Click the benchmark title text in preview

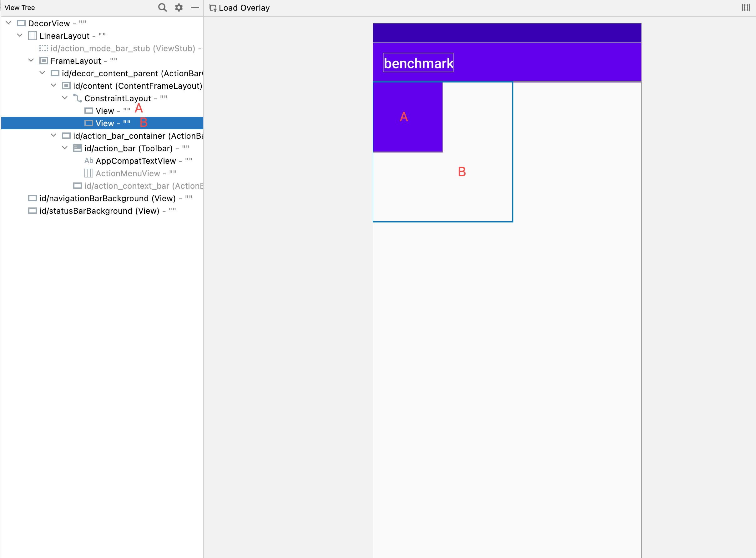418,63
